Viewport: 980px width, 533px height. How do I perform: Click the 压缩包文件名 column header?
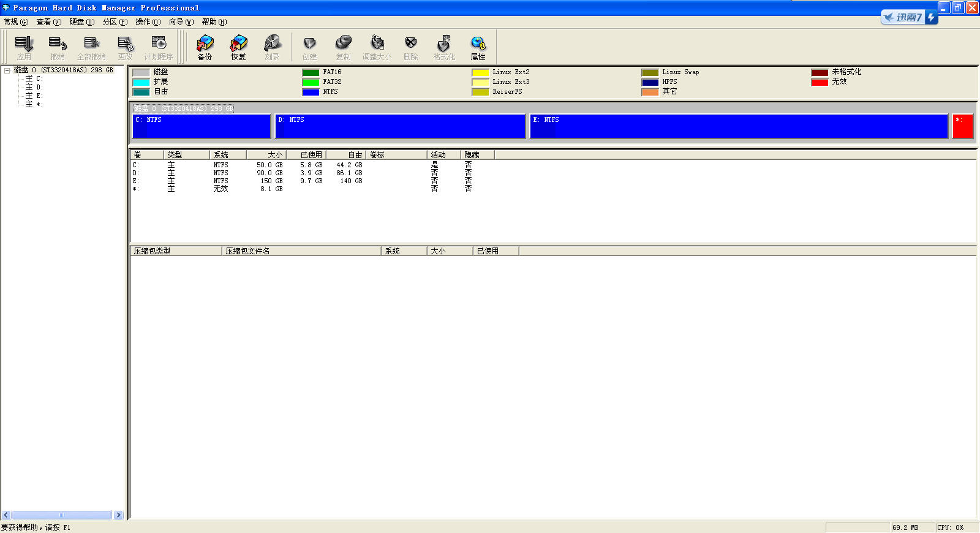[300, 251]
